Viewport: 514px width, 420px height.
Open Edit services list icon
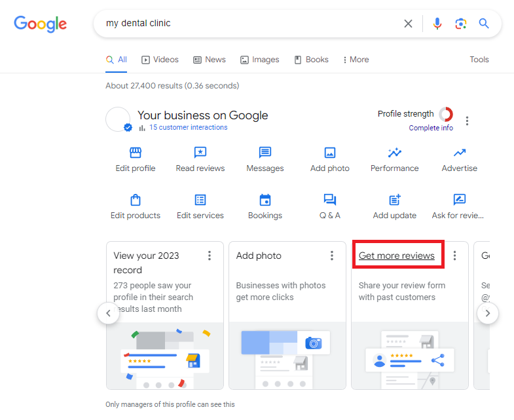point(200,200)
